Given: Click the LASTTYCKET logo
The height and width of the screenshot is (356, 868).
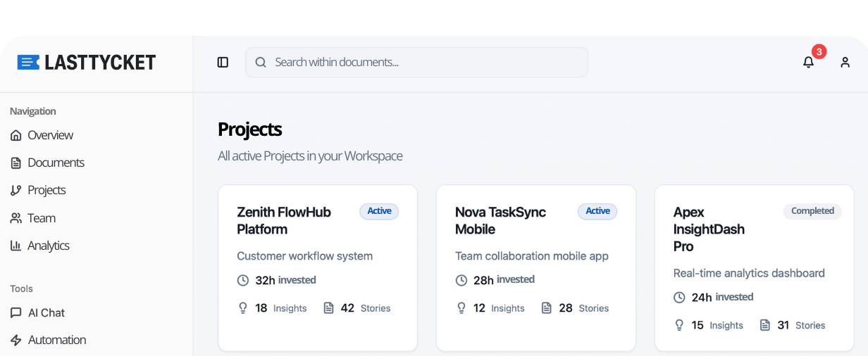Looking at the screenshot, I should click(87, 63).
